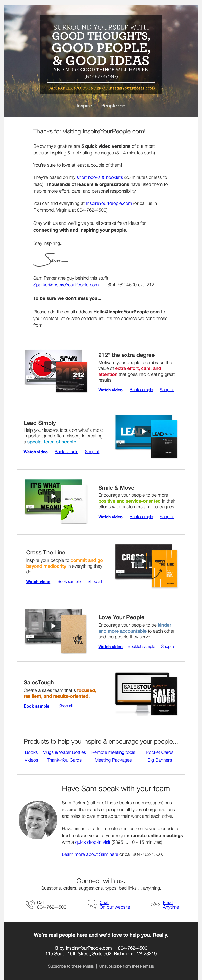202x980 pixels.
Task: Click Unsubscribe from these emails
Action: point(126,966)
